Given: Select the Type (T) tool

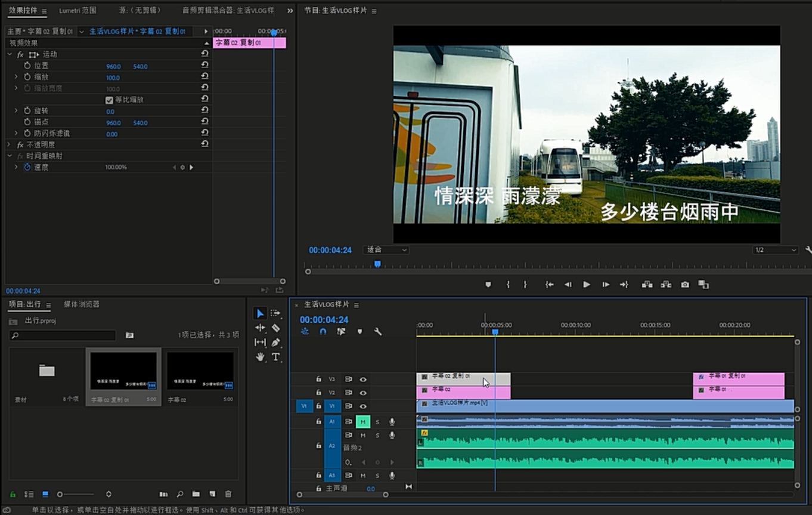Looking at the screenshot, I should (275, 357).
